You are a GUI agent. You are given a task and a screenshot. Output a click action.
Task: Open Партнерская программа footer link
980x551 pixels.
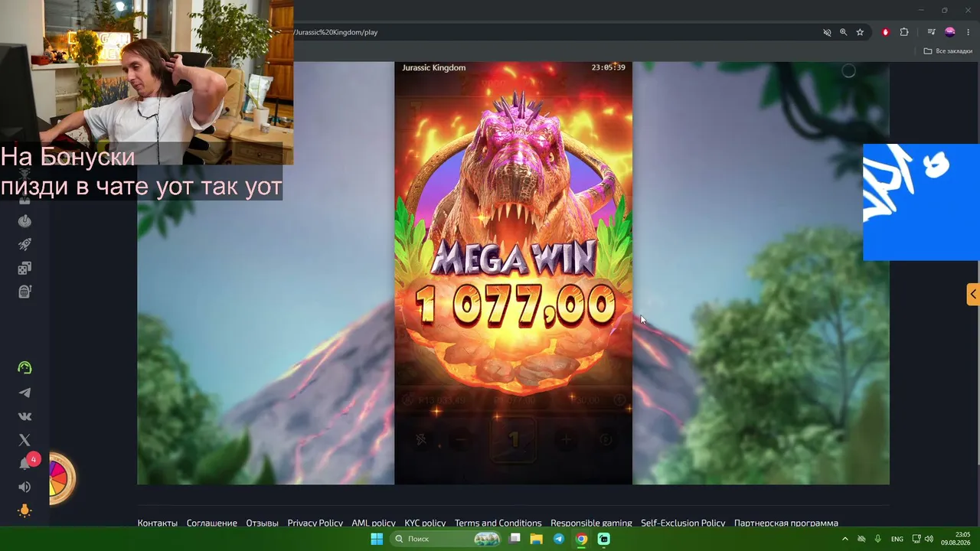(786, 523)
